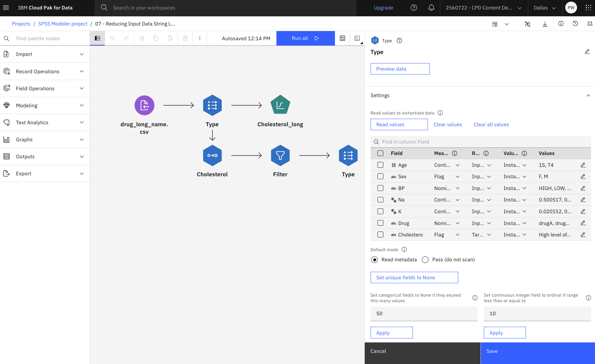Tick the select-all fields header checkbox
595x364 pixels.
click(x=380, y=153)
